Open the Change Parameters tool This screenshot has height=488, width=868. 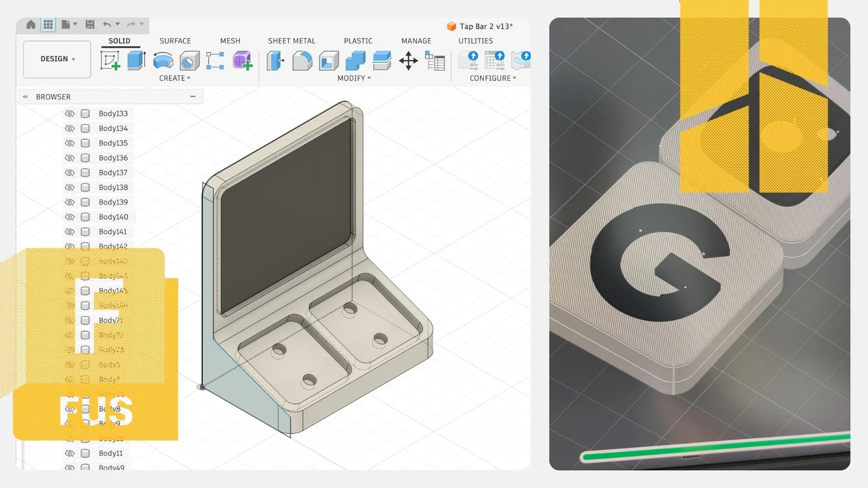[435, 61]
